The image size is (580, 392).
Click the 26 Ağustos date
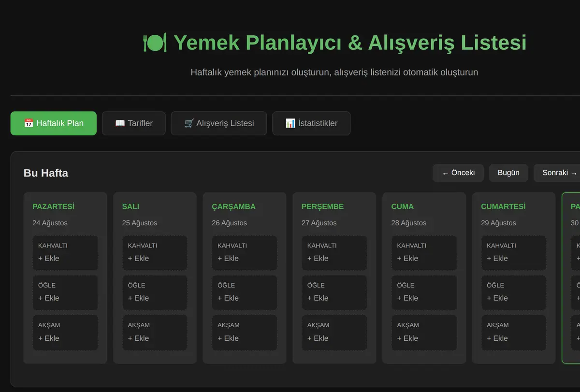tap(229, 223)
